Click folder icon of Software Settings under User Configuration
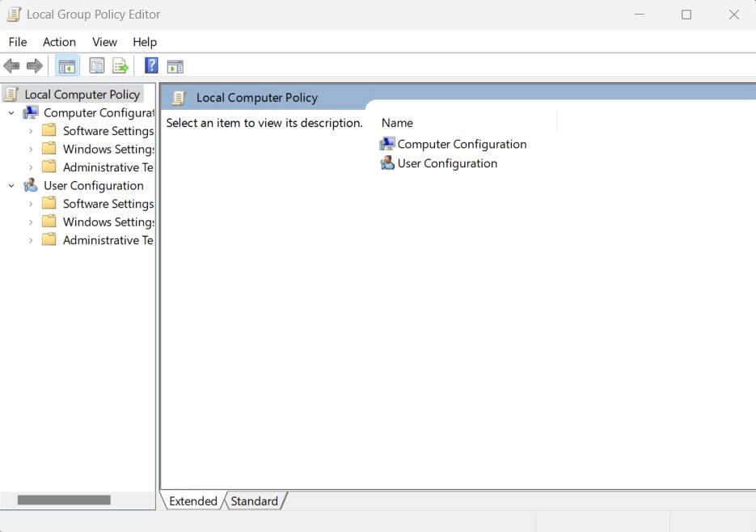The height and width of the screenshot is (532, 756). point(49,203)
